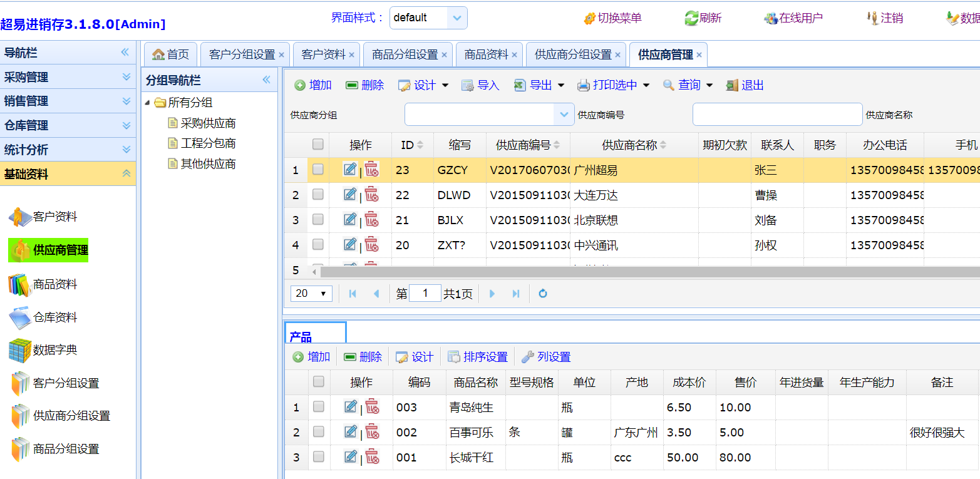
Task: Click edit icon for product 青岛纯生
Action: click(x=351, y=407)
